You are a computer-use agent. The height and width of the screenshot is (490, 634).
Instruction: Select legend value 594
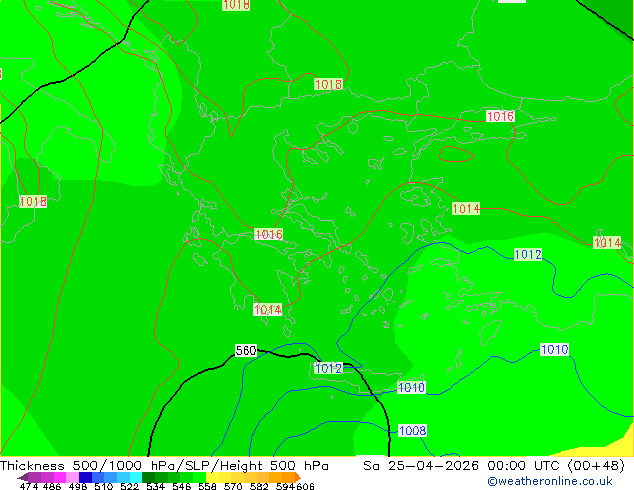point(285,486)
